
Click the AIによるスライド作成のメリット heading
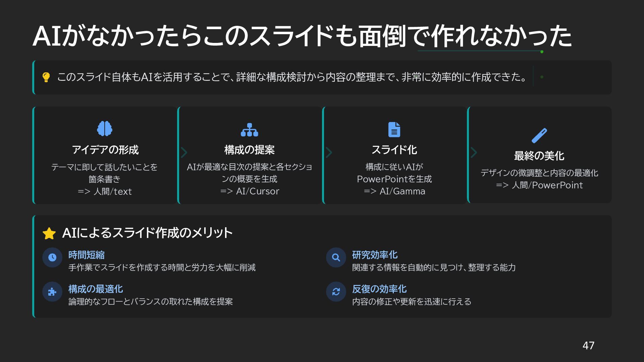point(147,233)
